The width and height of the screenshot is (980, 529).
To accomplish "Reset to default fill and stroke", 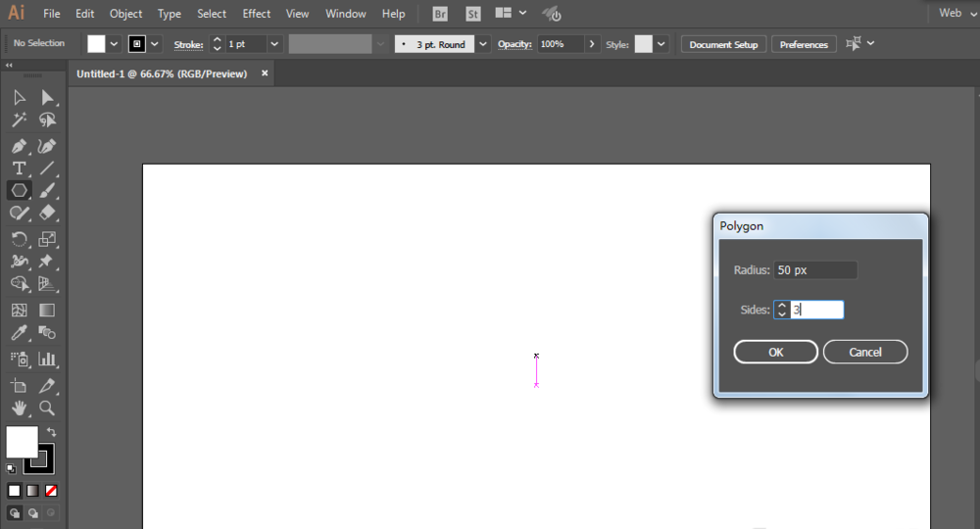I will tap(12, 468).
